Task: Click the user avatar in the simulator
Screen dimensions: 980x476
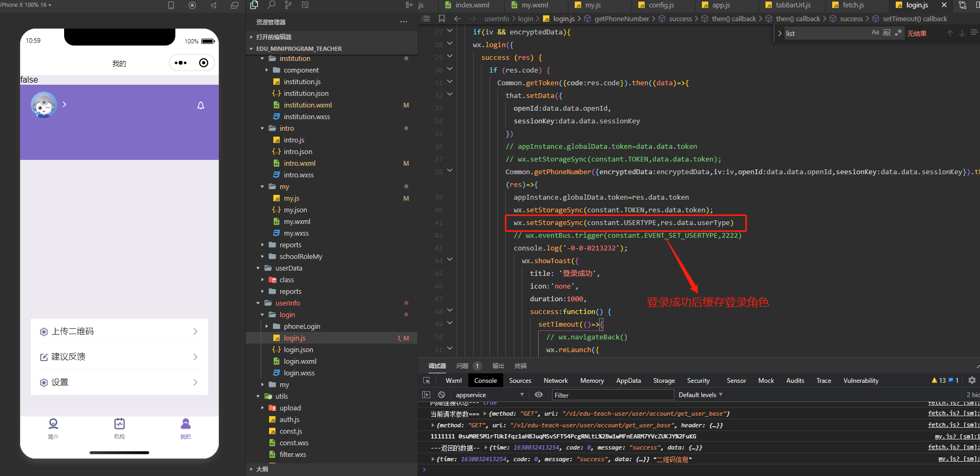Action: tap(44, 105)
